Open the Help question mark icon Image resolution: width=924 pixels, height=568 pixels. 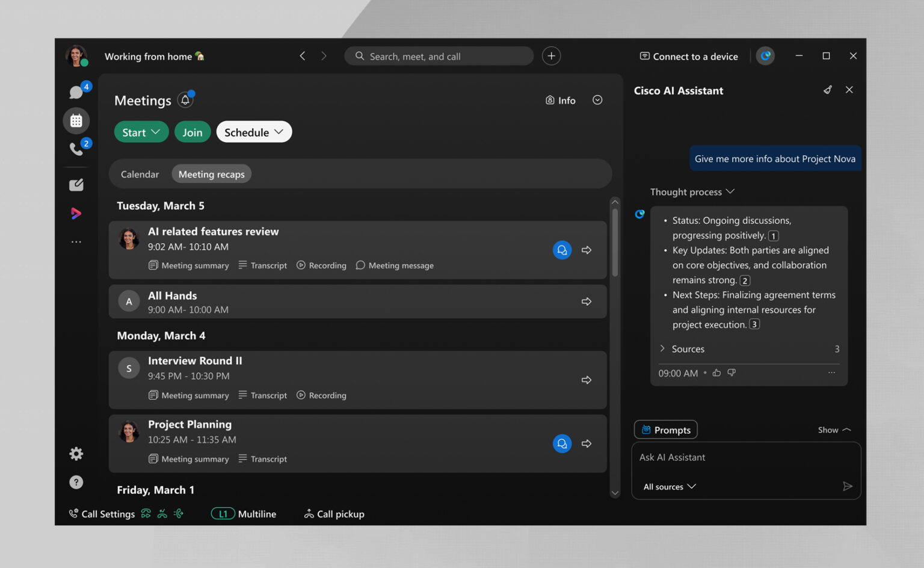pyautogui.click(x=76, y=481)
